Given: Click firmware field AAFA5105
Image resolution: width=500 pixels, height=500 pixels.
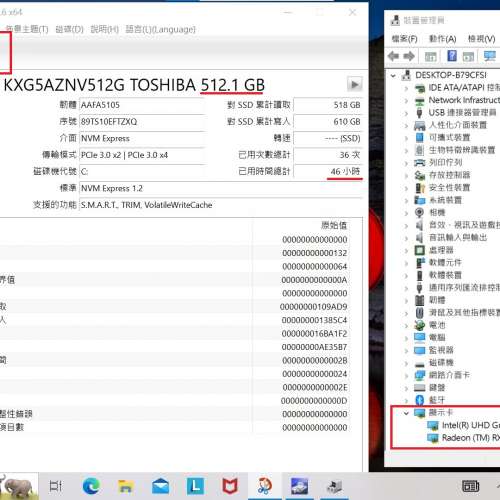Looking at the screenshot, I should (142, 105).
